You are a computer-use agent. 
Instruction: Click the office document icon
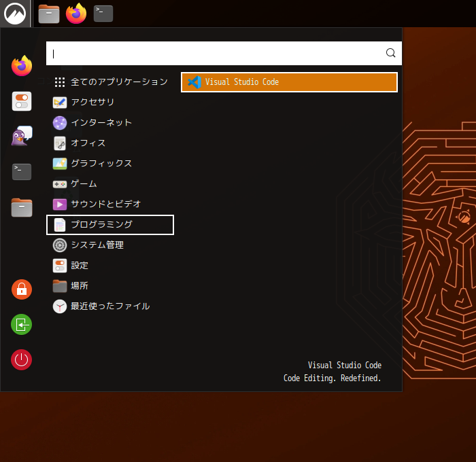point(60,143)
